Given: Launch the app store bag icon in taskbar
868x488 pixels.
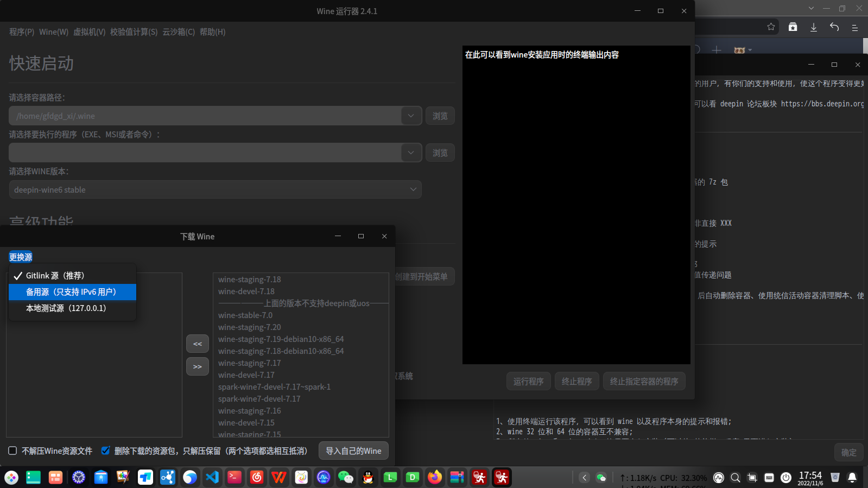Looking at the screenshot, I should [x=101, y=478].
